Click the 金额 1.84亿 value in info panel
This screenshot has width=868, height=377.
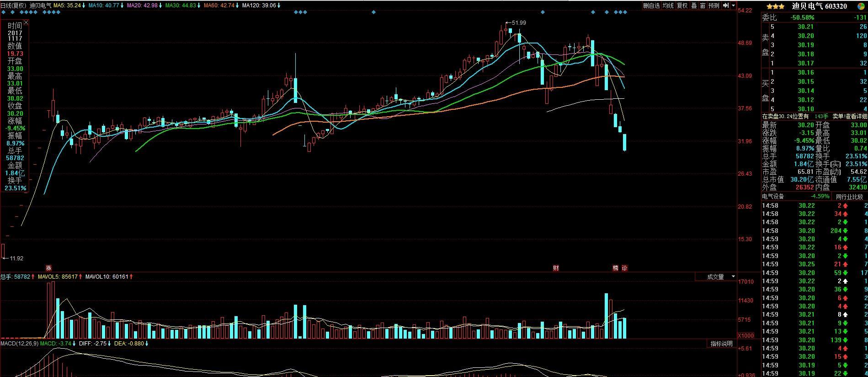click(15, 173)
